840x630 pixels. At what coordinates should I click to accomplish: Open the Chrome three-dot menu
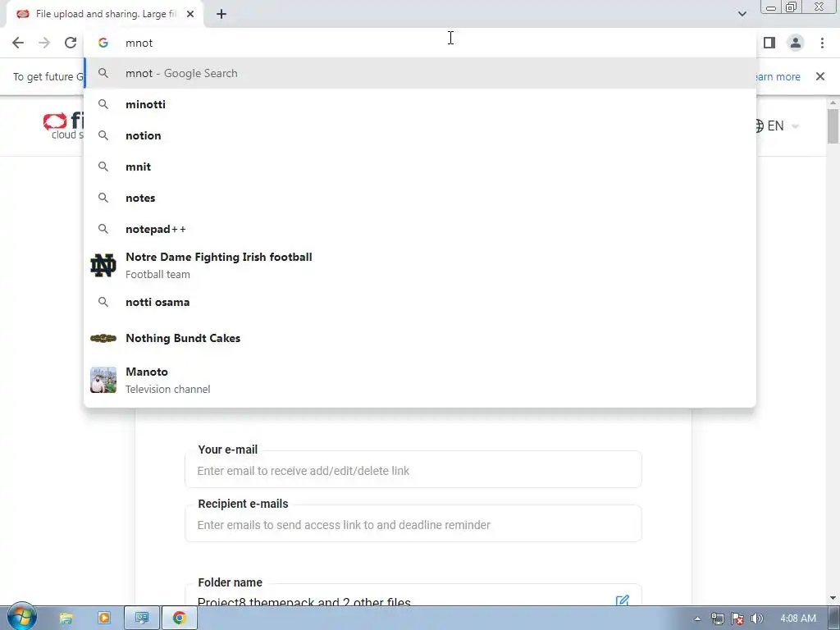pyautogui.click(x=822, y=43)
